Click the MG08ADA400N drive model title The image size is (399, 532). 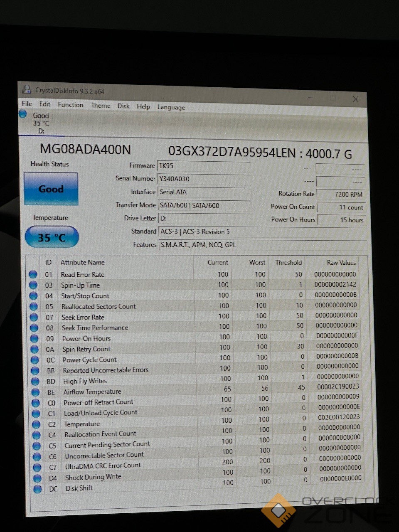coord(85,149)
